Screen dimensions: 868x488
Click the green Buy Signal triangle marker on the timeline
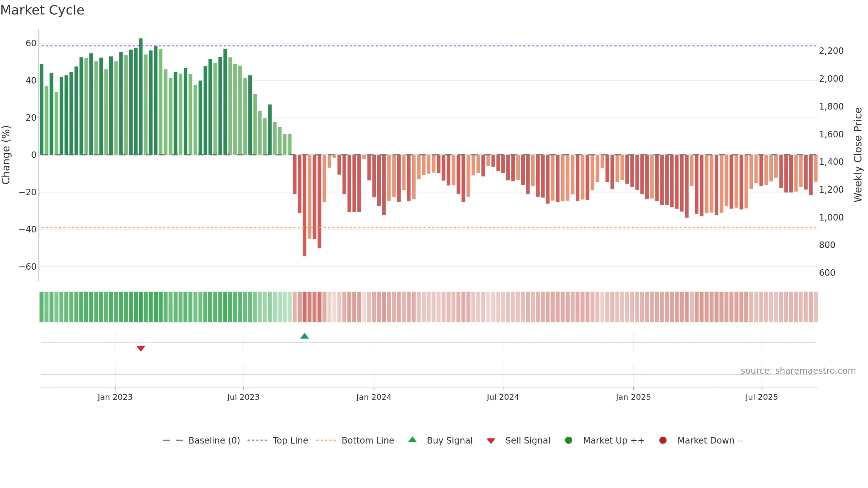coord(305,336)
